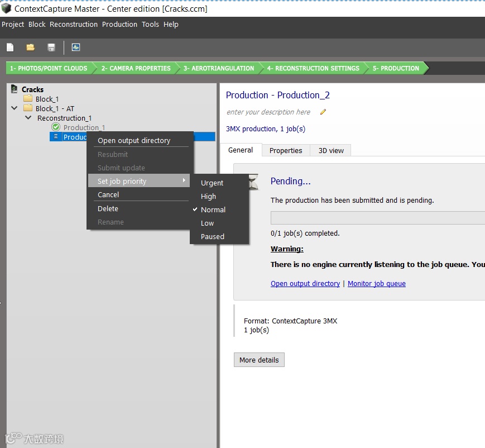The width and height of the screenshot is (485, 448).
Task: Click the 'Warning:' label
Action: coord(287,249)
